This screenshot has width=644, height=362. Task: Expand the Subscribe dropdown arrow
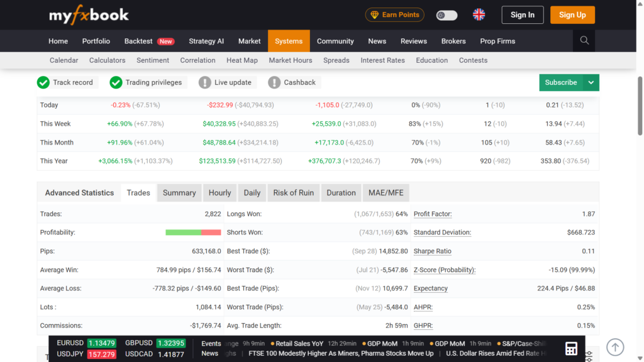coord(591,82)
